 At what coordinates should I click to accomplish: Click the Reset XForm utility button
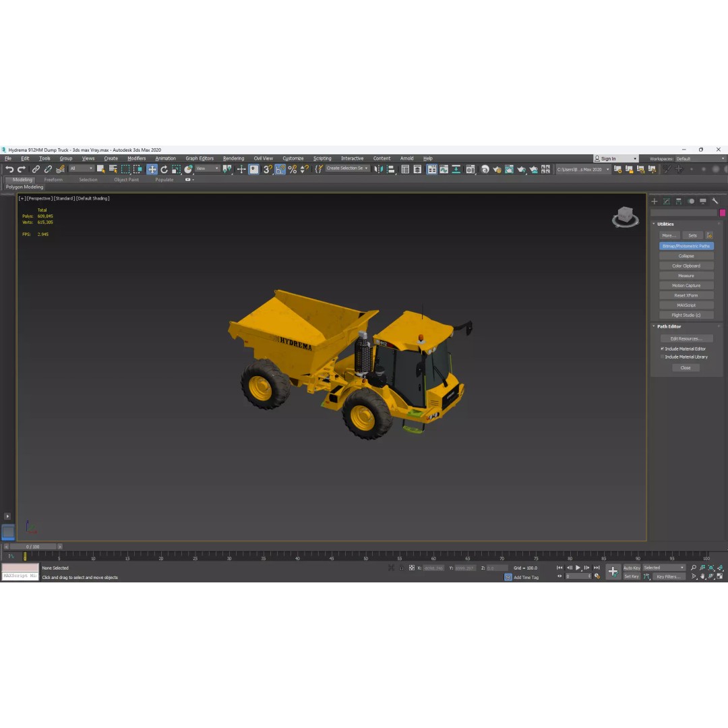click(x=686, y=295)
